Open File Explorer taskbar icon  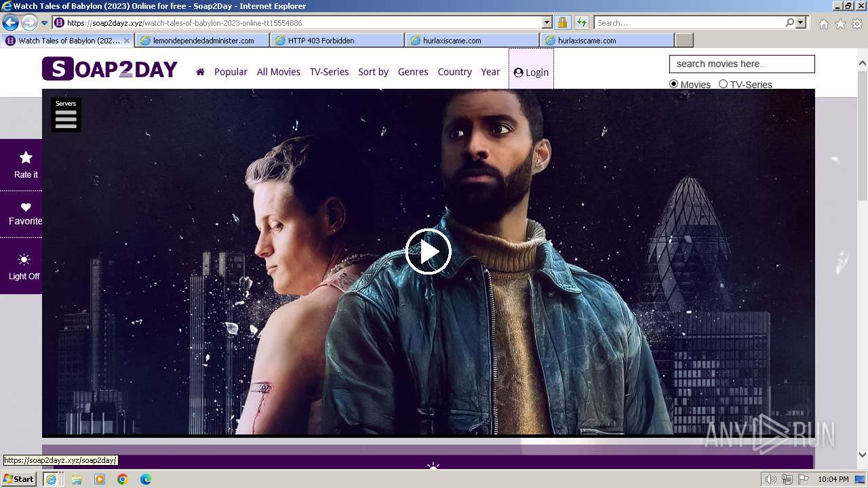tap(77, 479)
